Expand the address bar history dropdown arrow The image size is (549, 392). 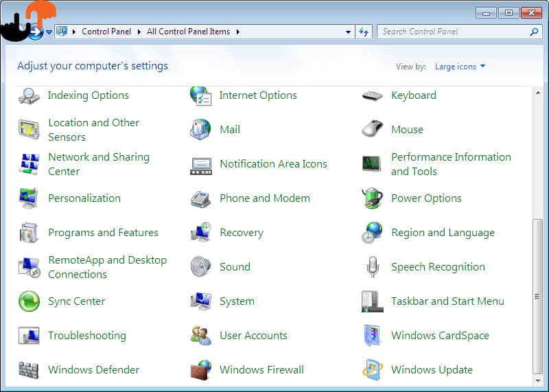[348, 32]
